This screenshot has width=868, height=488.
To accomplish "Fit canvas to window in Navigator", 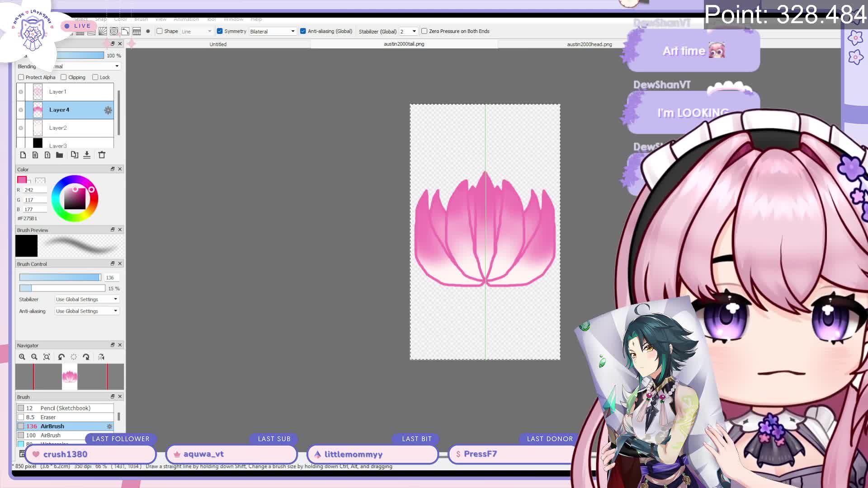I will pyautogui.click(x=47, y=357).
